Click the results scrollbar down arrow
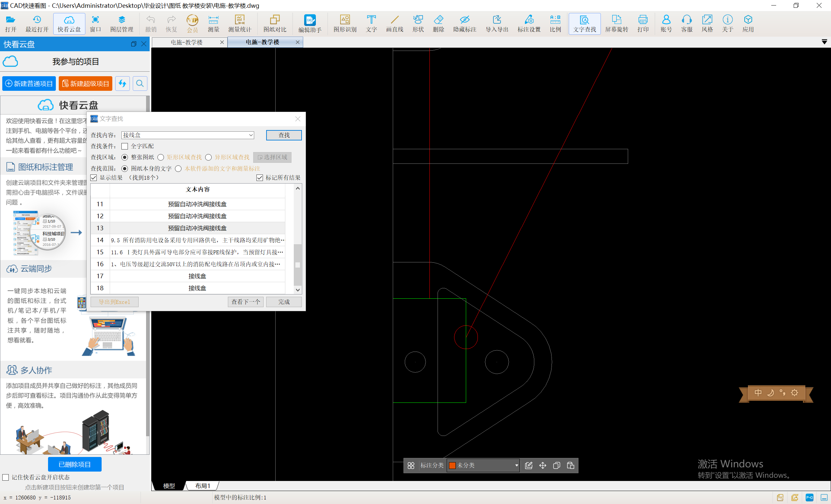Image resolution: width=831 pixels, height=504 pixels. 297,290
